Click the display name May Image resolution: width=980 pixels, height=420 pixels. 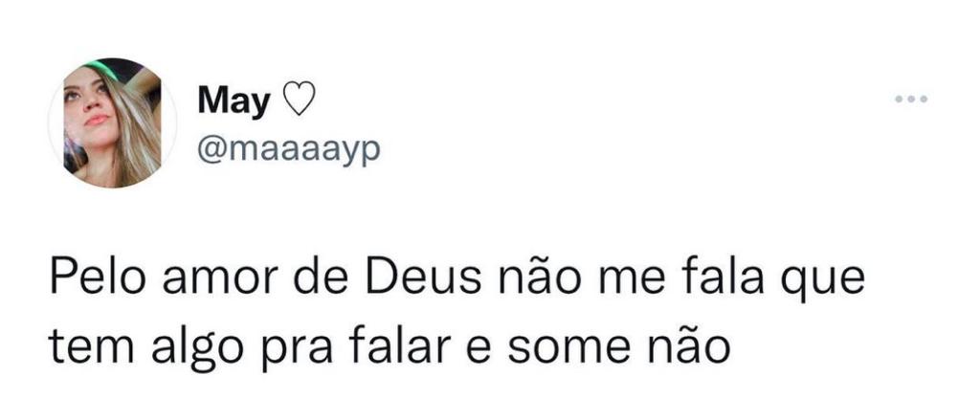234,100
